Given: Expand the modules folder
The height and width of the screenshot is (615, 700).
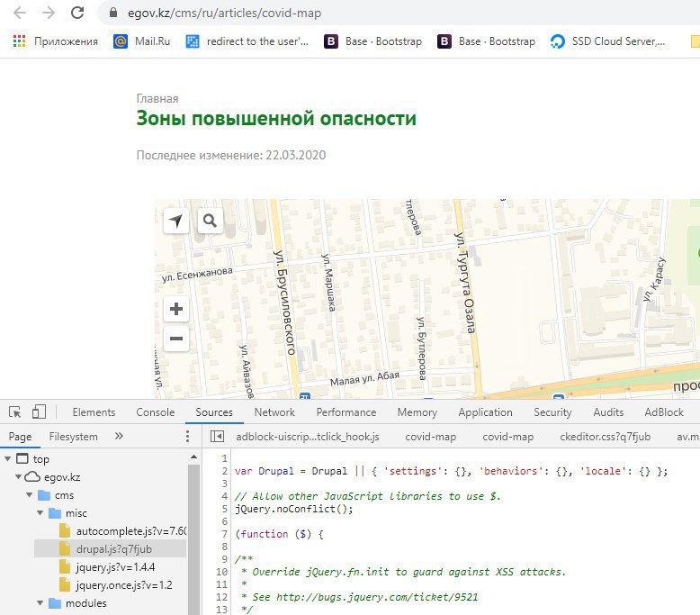Looking at the screenshot, I should (x=40, y=602).
